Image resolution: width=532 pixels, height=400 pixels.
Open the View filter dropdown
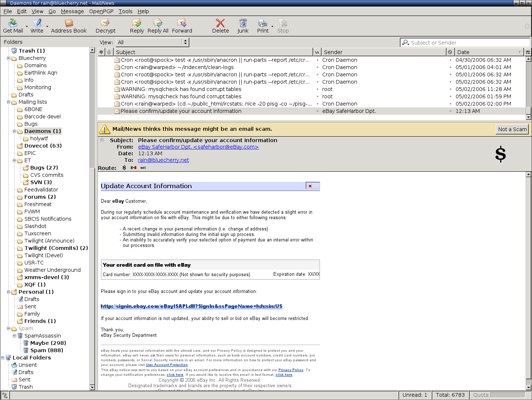click(152, 42)
